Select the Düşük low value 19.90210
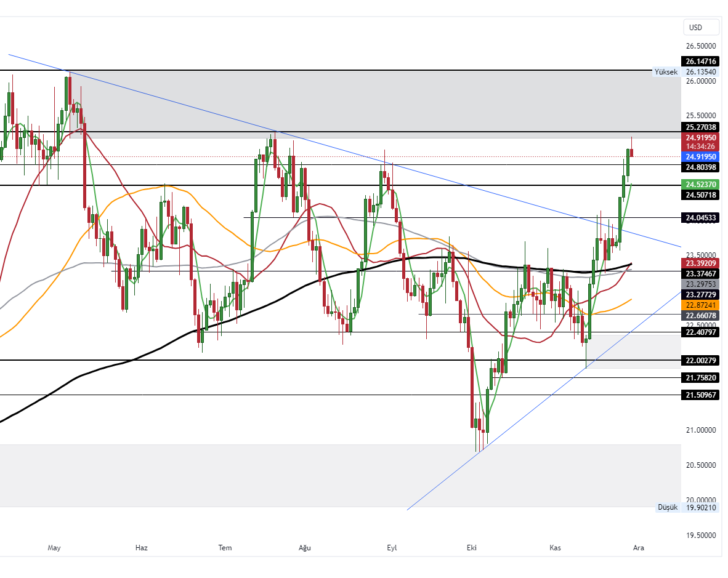 pos(700,507)
